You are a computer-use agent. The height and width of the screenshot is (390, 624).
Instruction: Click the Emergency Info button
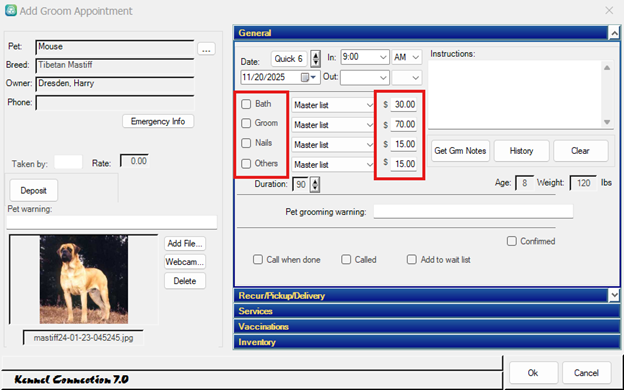click(158, 121)
